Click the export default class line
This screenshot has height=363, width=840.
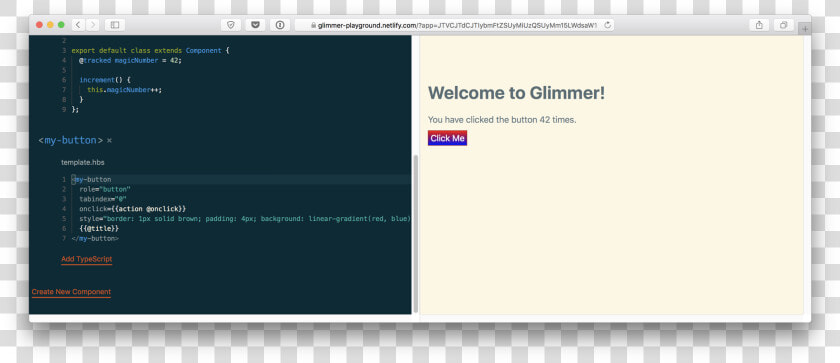(150, 50)
